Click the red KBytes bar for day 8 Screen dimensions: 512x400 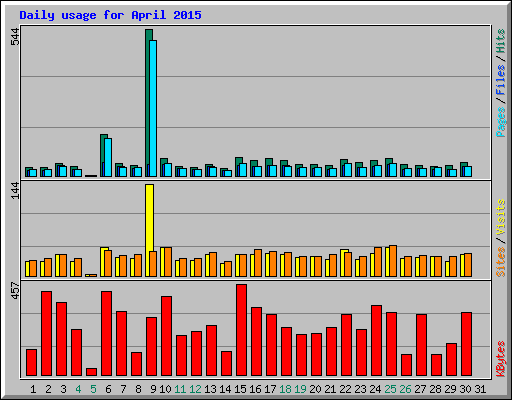pyautogui.click(x=136, y=364)
